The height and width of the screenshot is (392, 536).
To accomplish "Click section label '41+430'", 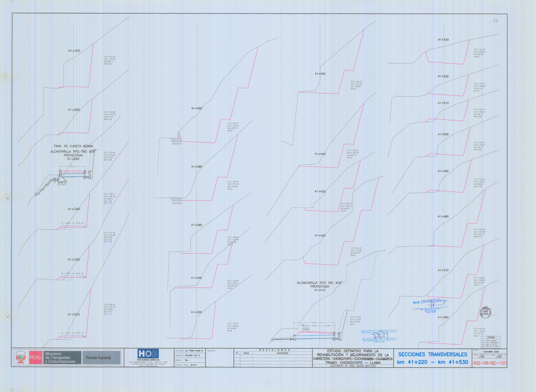I will (x=320, y=191).
